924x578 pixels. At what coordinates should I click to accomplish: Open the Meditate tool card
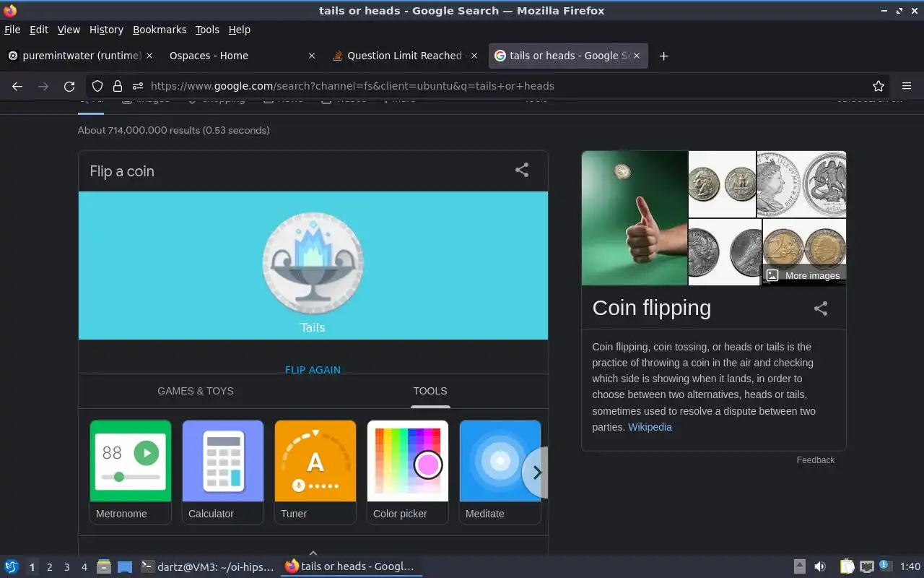[500, 472]
